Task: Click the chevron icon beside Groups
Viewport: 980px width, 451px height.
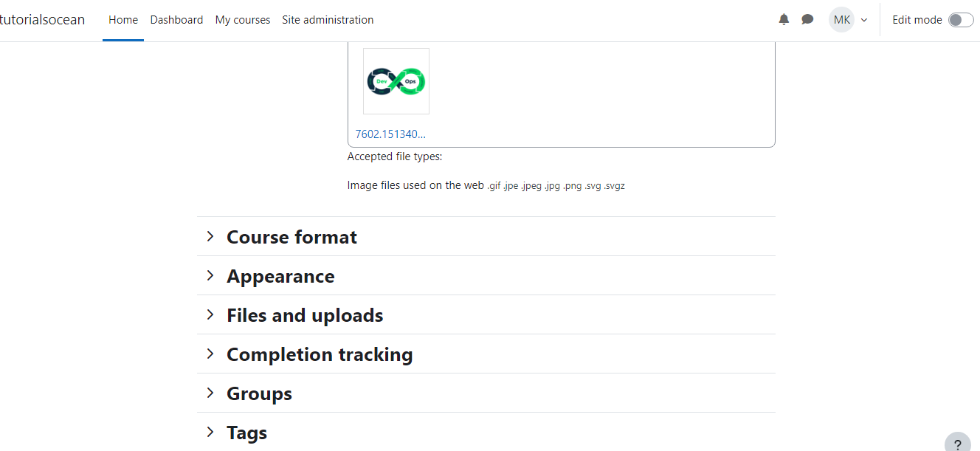Action: [x=210, y=393]
